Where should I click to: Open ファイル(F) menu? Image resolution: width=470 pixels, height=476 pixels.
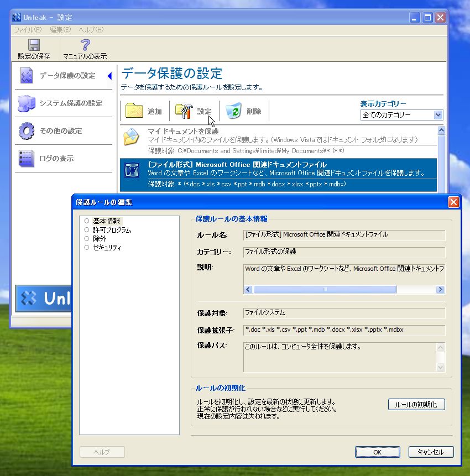[x=28, y=30]
